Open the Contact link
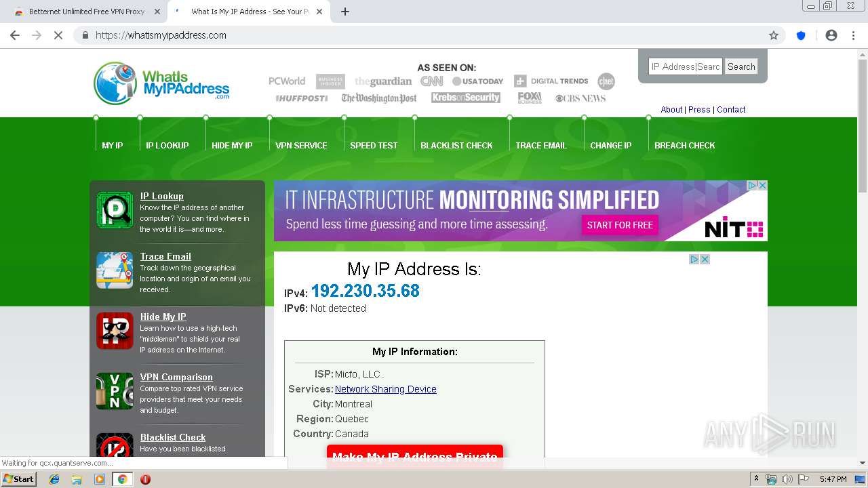This screenshot has width=868, height=488. tap(731, 109)
